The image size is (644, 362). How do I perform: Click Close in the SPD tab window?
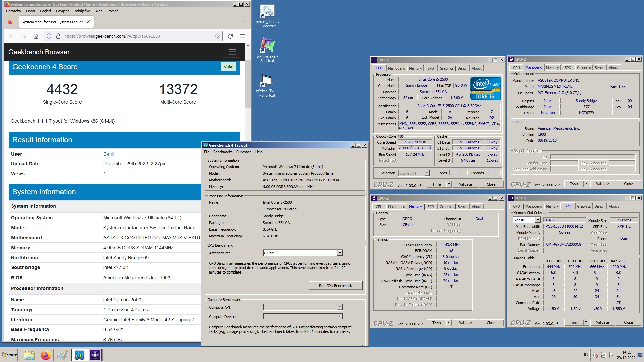click(628, 322)
